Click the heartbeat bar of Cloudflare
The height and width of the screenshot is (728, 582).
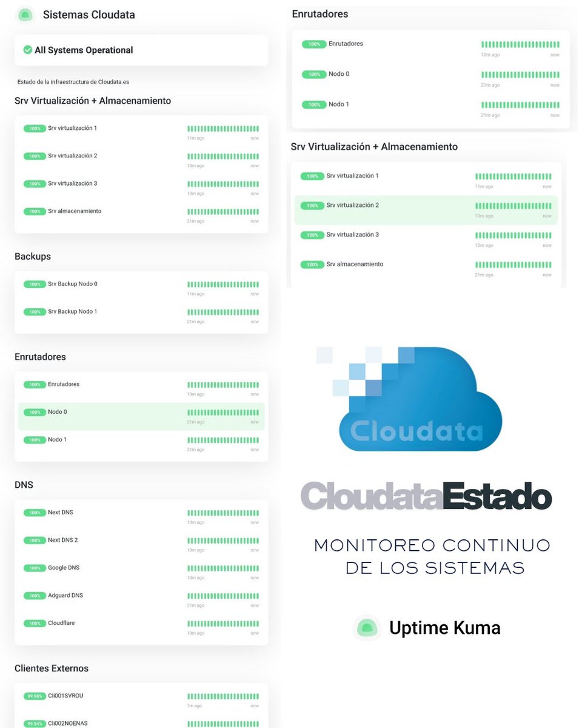tap(223, 624)
